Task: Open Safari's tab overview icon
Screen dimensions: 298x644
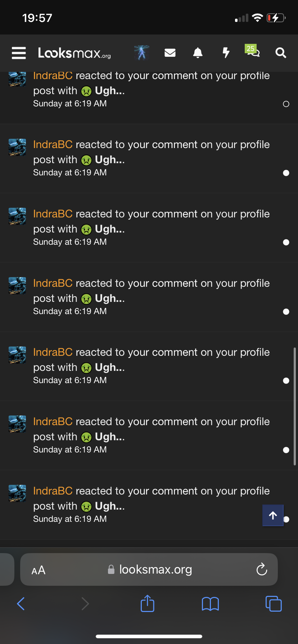Action: point(274,604)
